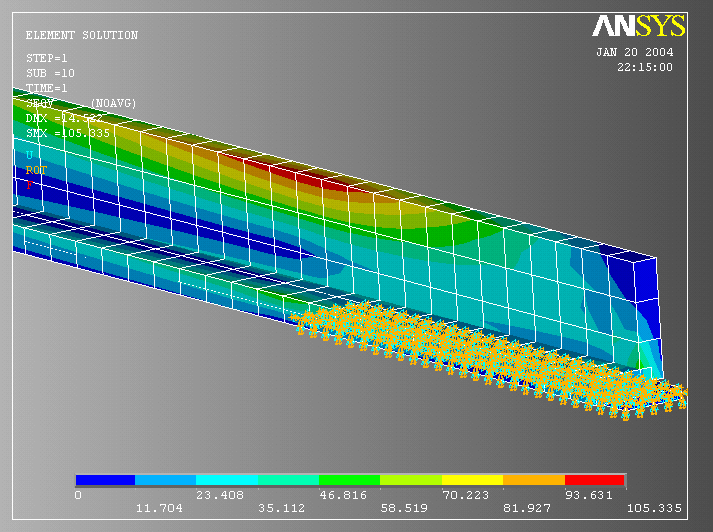The width and height of the screenshot is (713, 532).
Task: Click the sky blue legend swatch
Action: pos(166,480)
